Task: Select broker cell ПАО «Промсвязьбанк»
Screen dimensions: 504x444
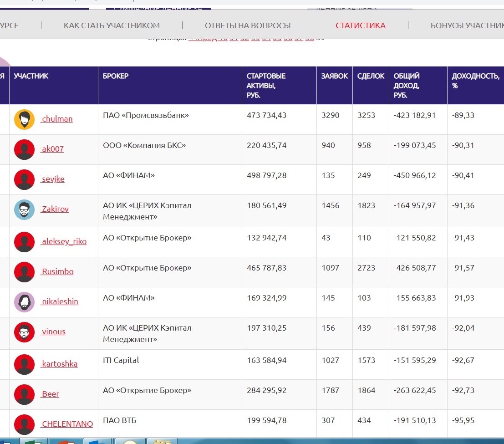Action: (x=146, y=115)
